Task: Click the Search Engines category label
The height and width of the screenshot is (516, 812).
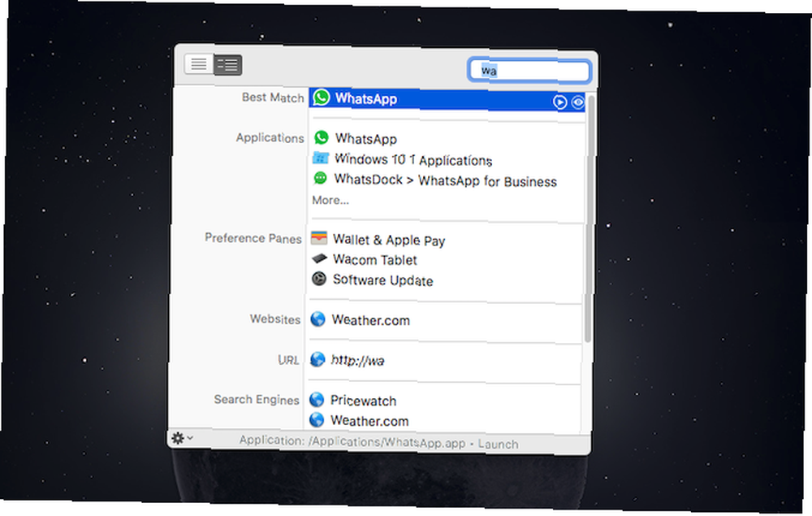Action: (257, 400)
